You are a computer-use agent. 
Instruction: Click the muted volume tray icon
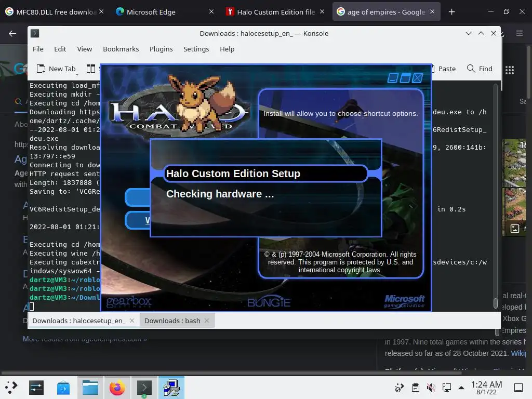(431, 387)
